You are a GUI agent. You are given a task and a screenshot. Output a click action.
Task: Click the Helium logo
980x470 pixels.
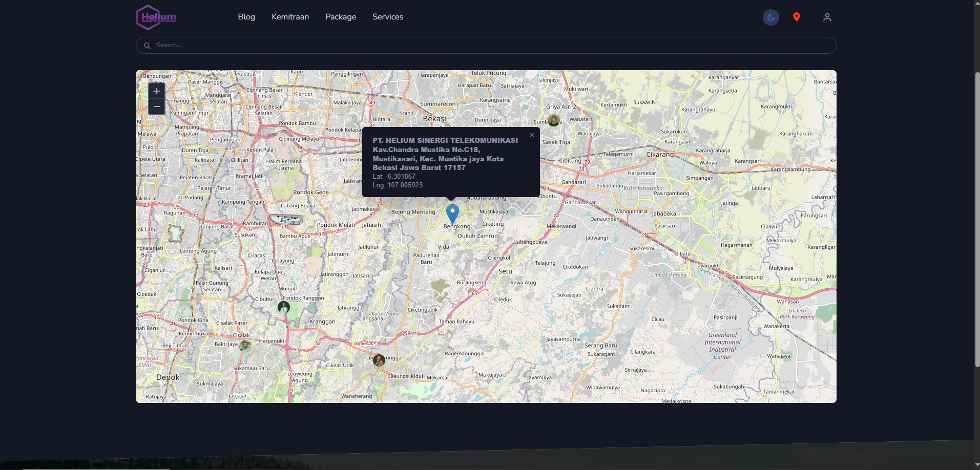tap(156, 17)
